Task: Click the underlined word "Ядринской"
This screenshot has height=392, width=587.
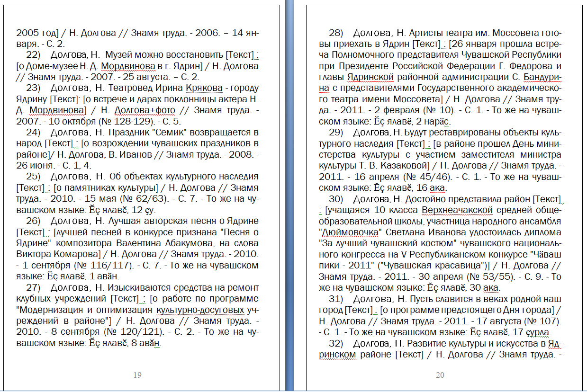Action: tap(370, 77)
